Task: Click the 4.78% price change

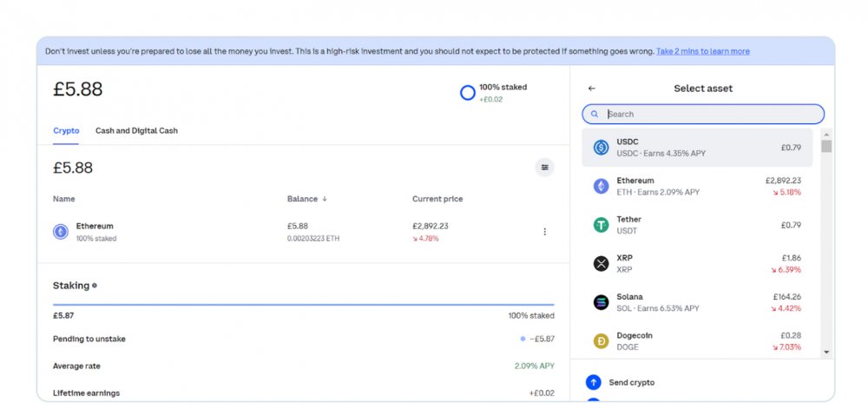Action: [425, 239]
